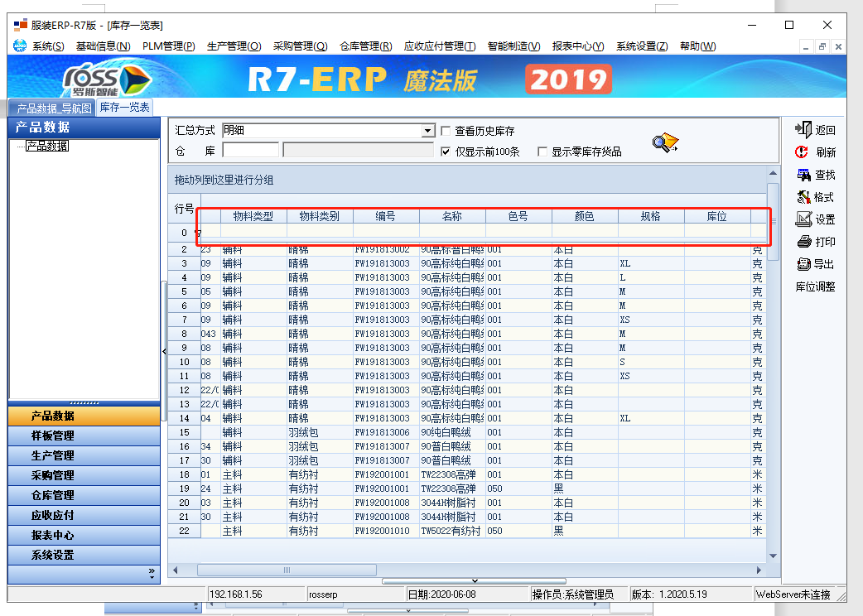Restore the inner MDI child window
Image resolution: width=863 pixels, height=616 pixels.
[822, 46]
